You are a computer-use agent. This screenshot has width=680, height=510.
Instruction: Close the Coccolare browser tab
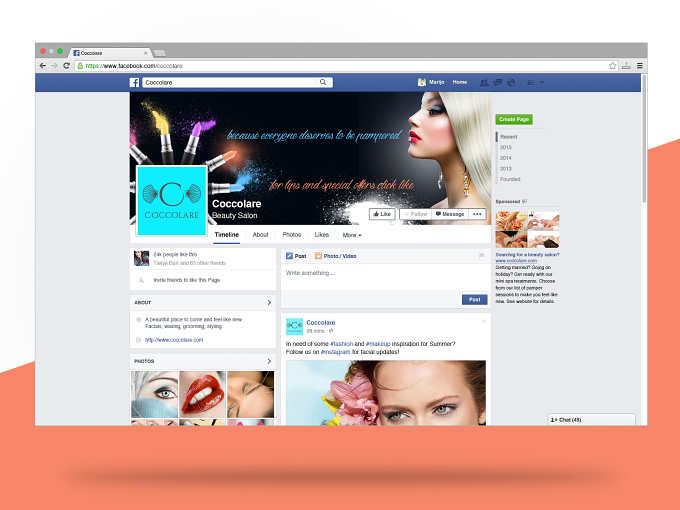pos(145,53)
